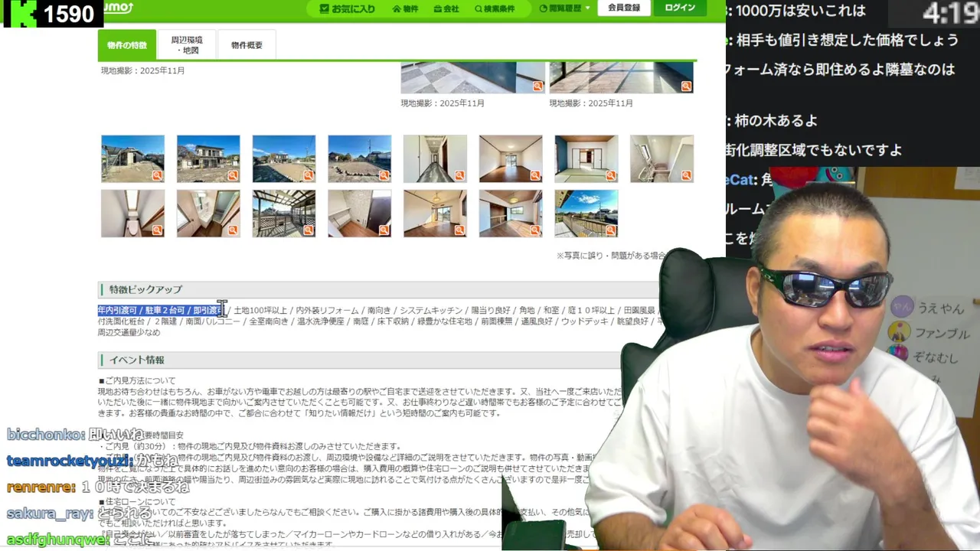Click the 温水洗浄便座 feature text
The width and height of the screenshot is (980, 551).
tap(320, 321)
